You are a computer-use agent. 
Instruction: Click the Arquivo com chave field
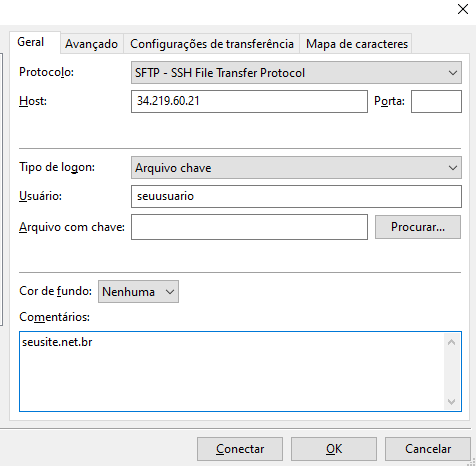pyautogui.click(x=249, y=227)
